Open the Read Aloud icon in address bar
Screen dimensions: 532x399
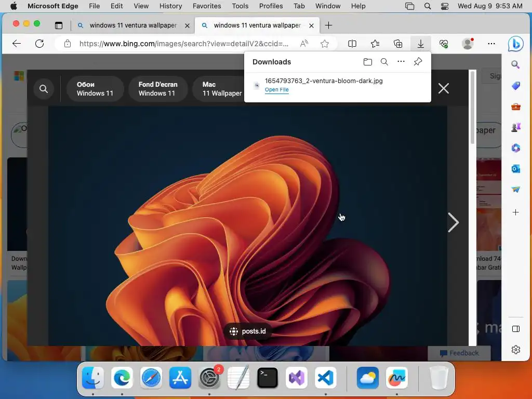304,44
